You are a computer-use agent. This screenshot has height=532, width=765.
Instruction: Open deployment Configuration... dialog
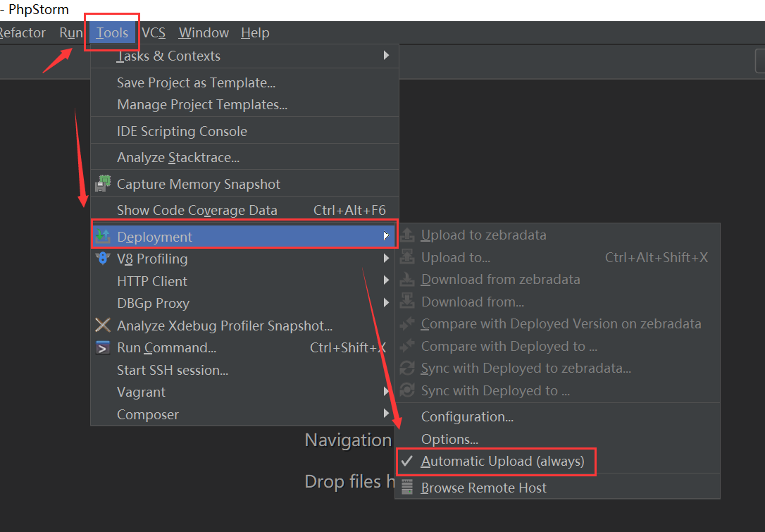coord(467,417)
